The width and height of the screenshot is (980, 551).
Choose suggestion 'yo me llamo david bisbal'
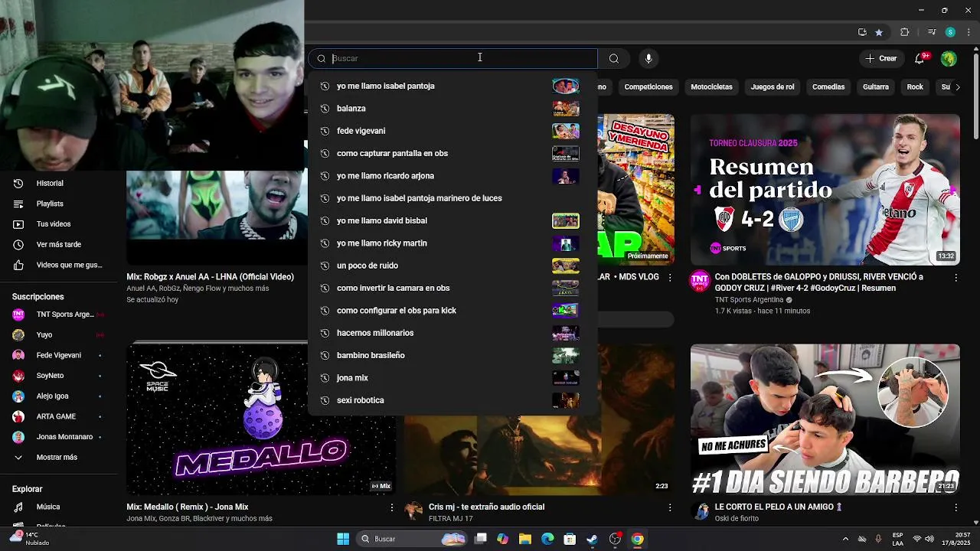pyautogui.click(x=452, y=220)
